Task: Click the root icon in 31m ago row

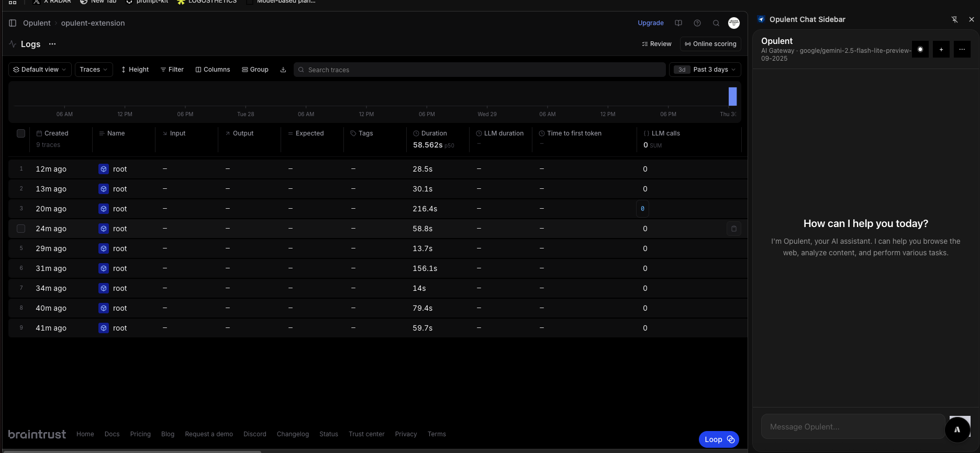Action: [104, 268]
